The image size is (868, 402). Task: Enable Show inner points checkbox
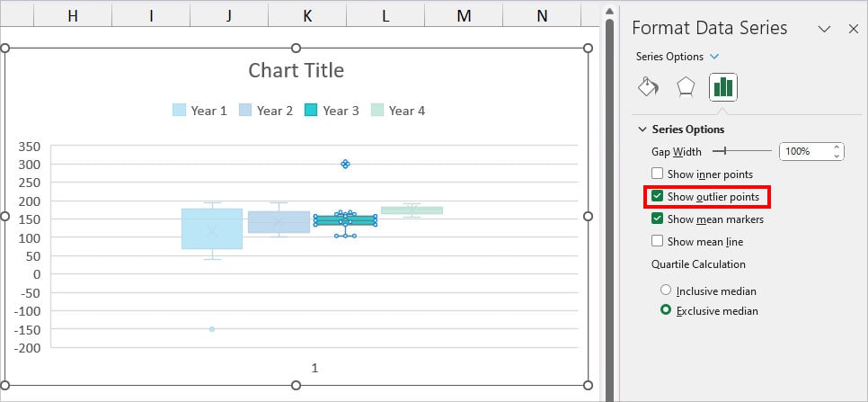tap(657, 174)
